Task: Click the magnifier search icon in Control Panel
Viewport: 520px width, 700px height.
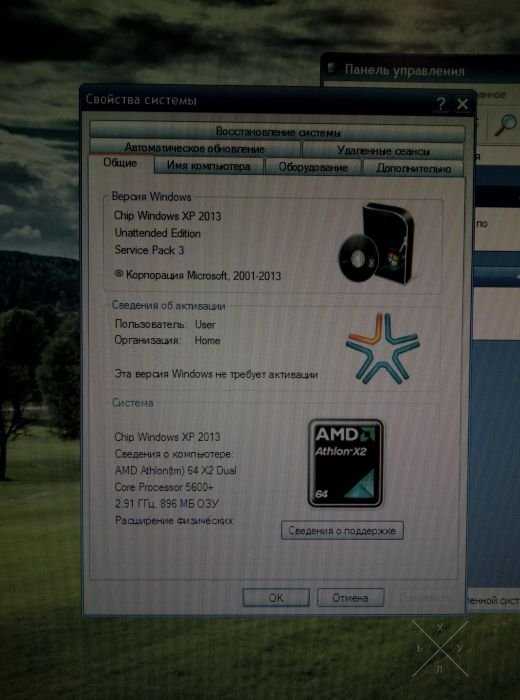Action: click(505, 125)
